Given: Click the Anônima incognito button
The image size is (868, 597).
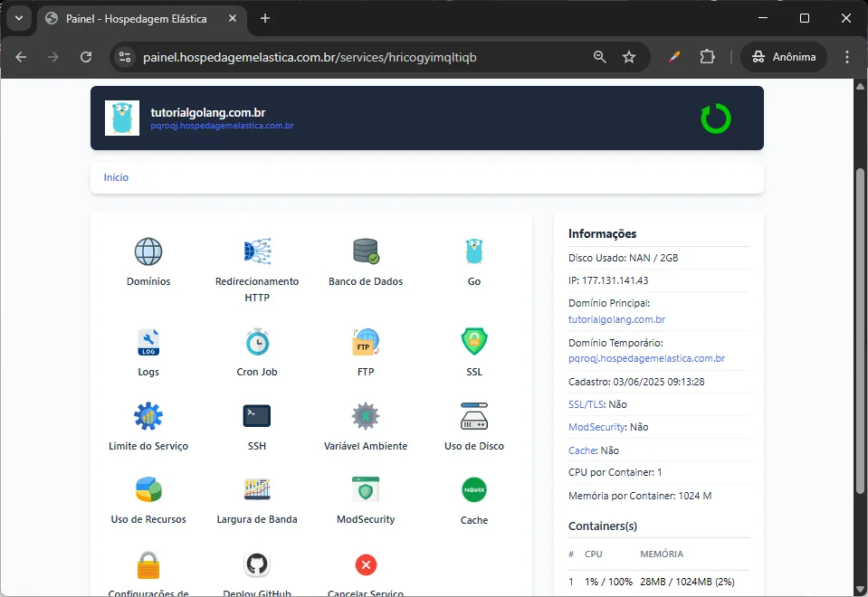Looking at the screenshot, I should point(783,57).
